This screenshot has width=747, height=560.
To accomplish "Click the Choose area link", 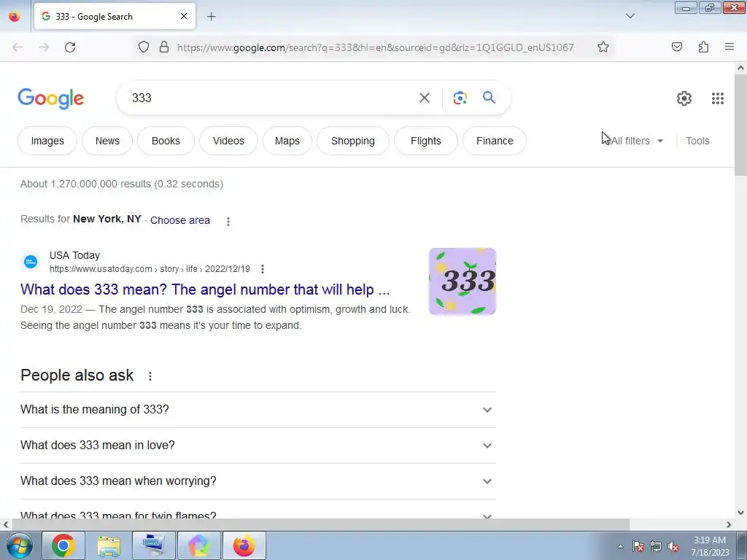I will tap(180, 220).
